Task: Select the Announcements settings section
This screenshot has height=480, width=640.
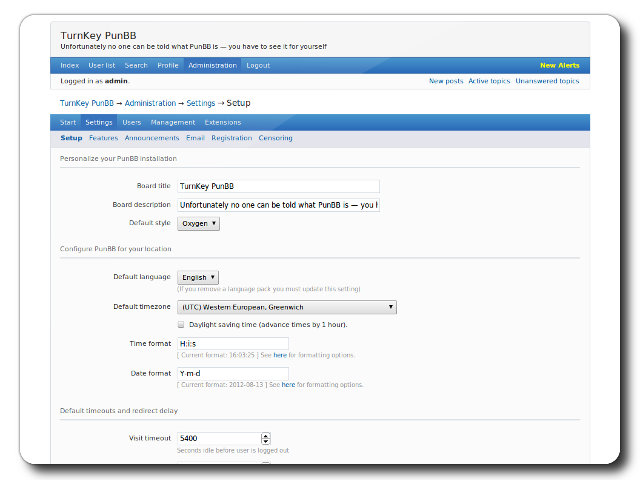Action: (x=152, y=138)
